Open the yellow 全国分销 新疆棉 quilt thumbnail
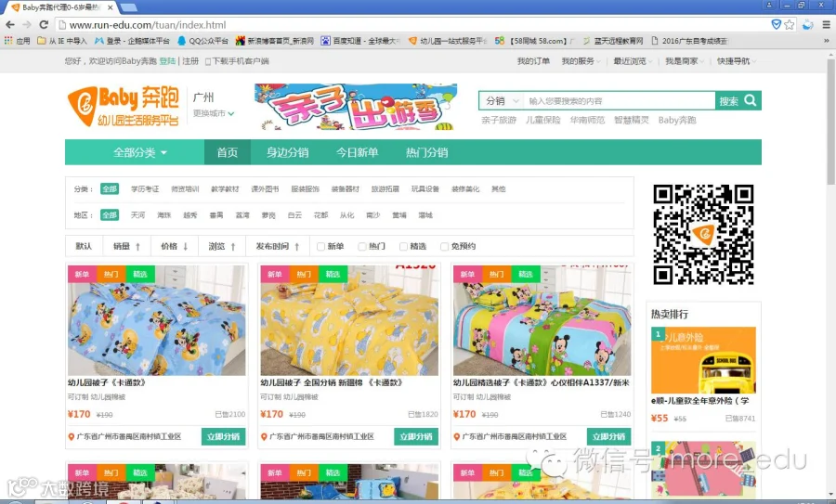The image size is (836, 504). point(349,320)
